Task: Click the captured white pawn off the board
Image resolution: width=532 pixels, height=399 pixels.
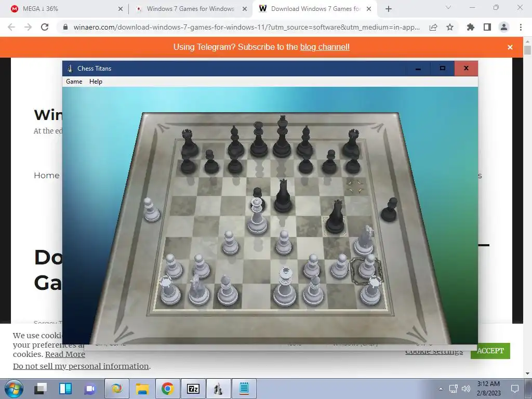Action: click(x=151, y=210)
